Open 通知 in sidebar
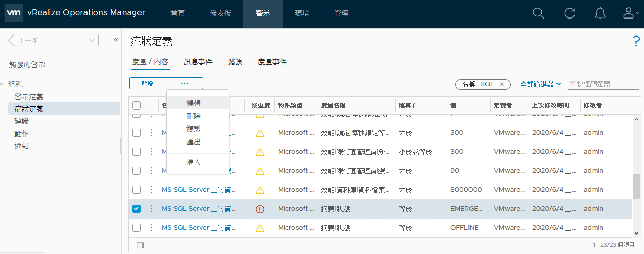644x254 pixels. (22, 146)
